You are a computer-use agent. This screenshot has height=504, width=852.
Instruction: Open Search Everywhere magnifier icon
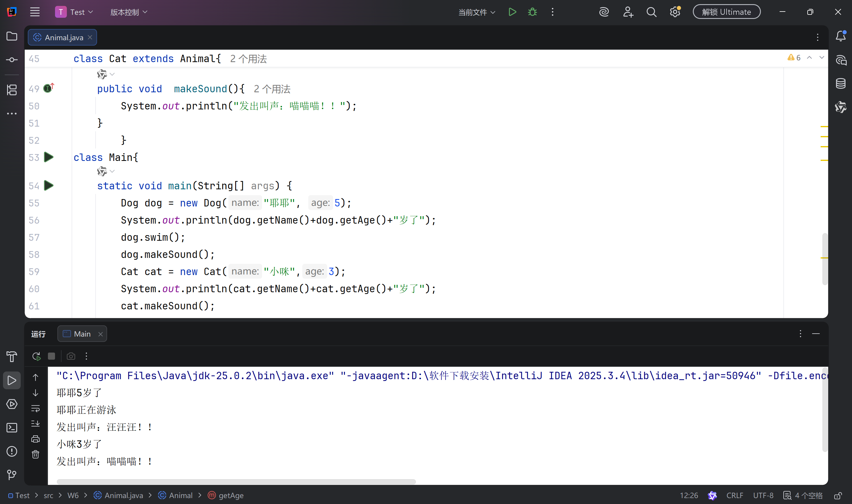(651, 12)
